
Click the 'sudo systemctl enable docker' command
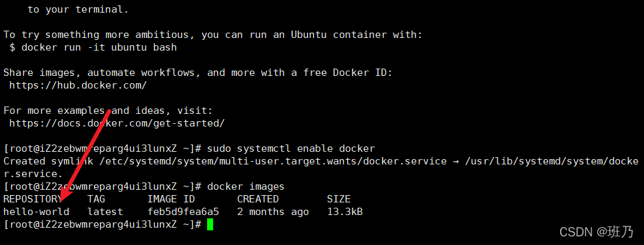tap(291, 148)
